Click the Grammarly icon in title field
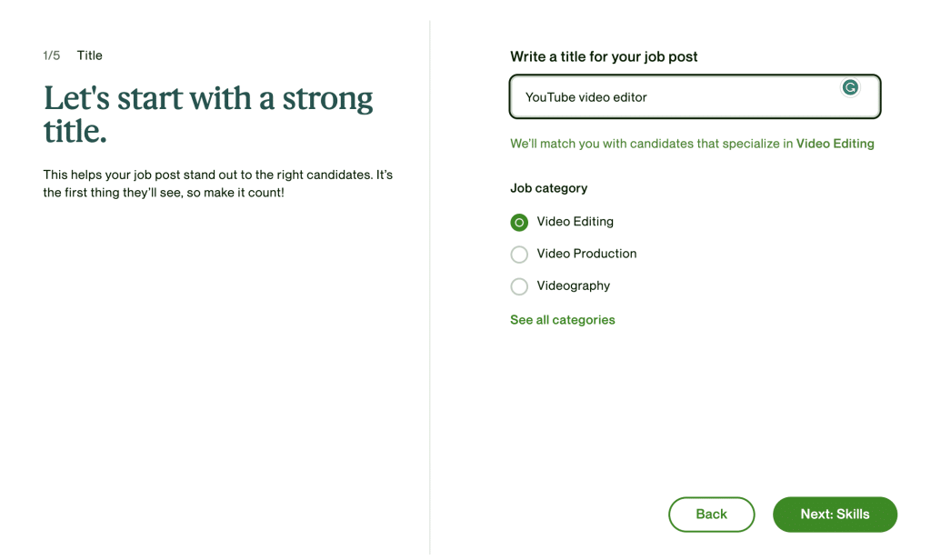Viewport: 931px width, 560px height. tap(850, 87)
